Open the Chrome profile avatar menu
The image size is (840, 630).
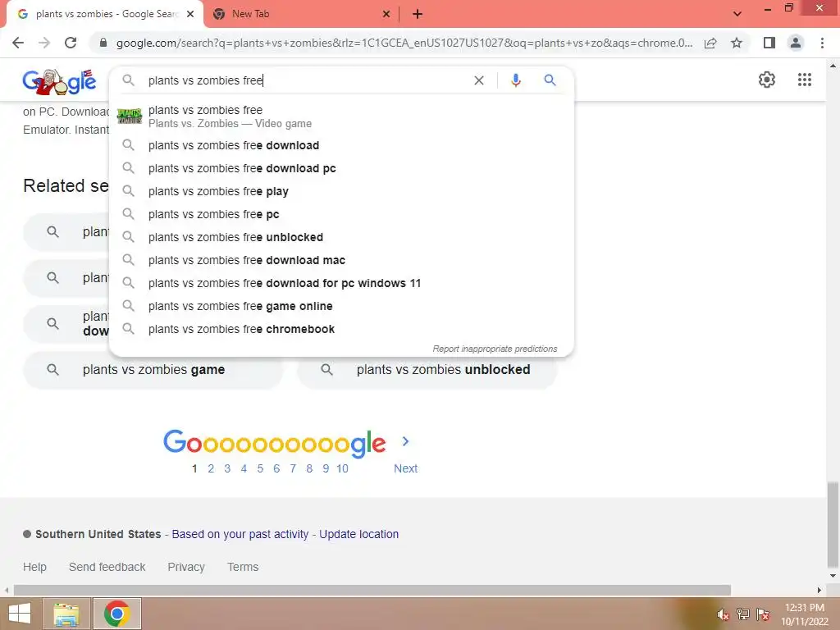coord(796,43)
